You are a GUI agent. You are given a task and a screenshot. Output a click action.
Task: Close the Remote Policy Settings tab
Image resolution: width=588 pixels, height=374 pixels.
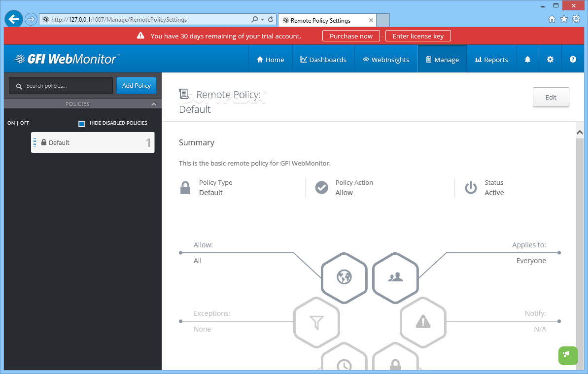click(371, 20)
